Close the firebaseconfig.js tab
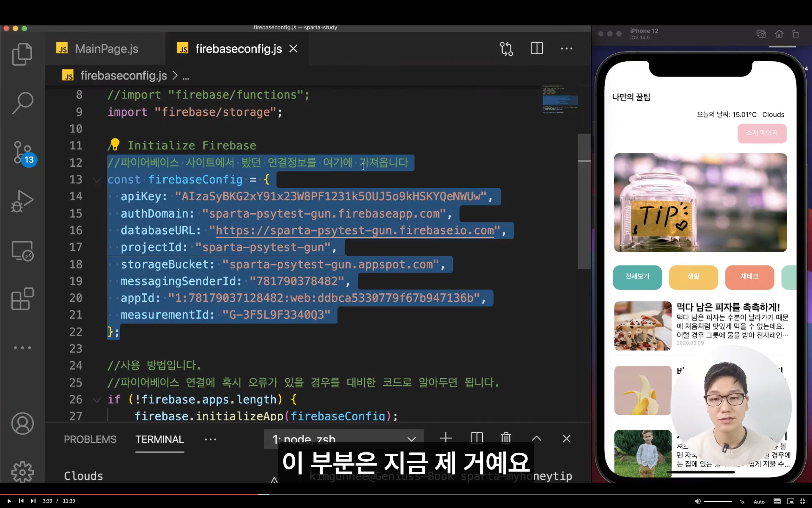This screenshot has height=508, width=812. pos(294,49)
